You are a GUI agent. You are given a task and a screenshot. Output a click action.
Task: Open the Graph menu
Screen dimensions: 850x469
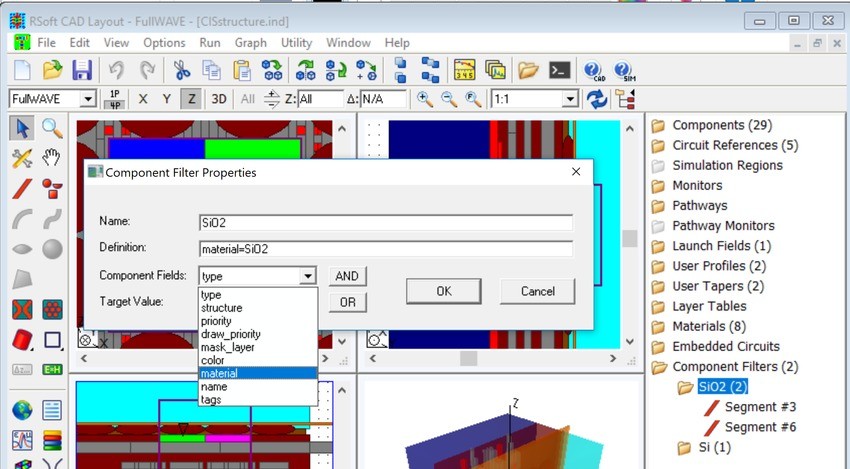[250, 43]
